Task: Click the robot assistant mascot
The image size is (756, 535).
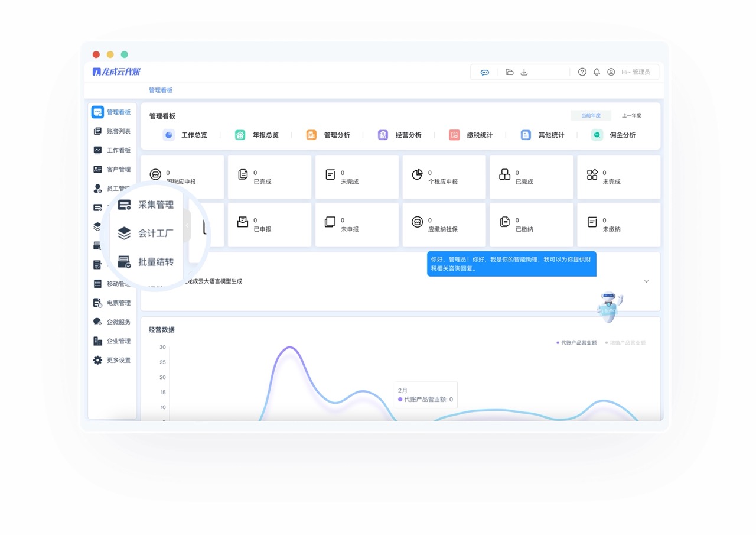Action: [609, 306]
